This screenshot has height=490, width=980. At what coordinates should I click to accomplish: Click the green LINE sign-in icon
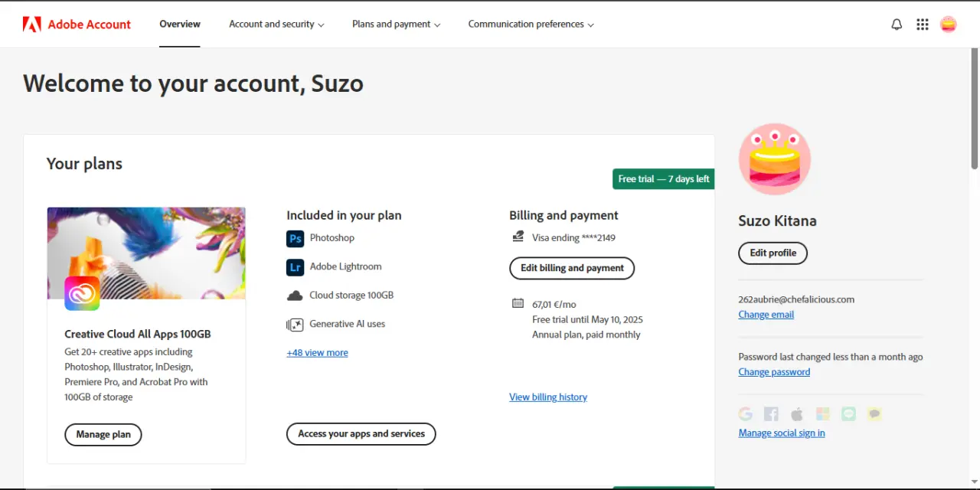(x=848, y=414)
